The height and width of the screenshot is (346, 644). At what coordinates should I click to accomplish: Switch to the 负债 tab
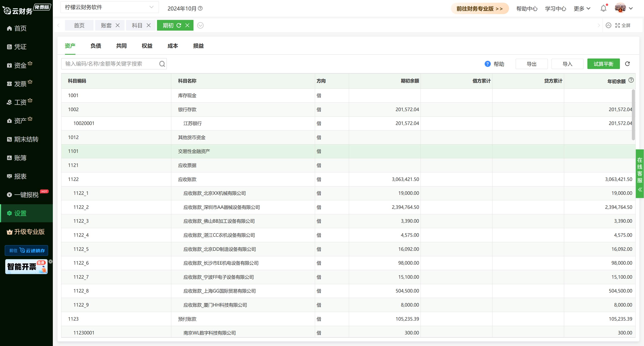[96, 46]
